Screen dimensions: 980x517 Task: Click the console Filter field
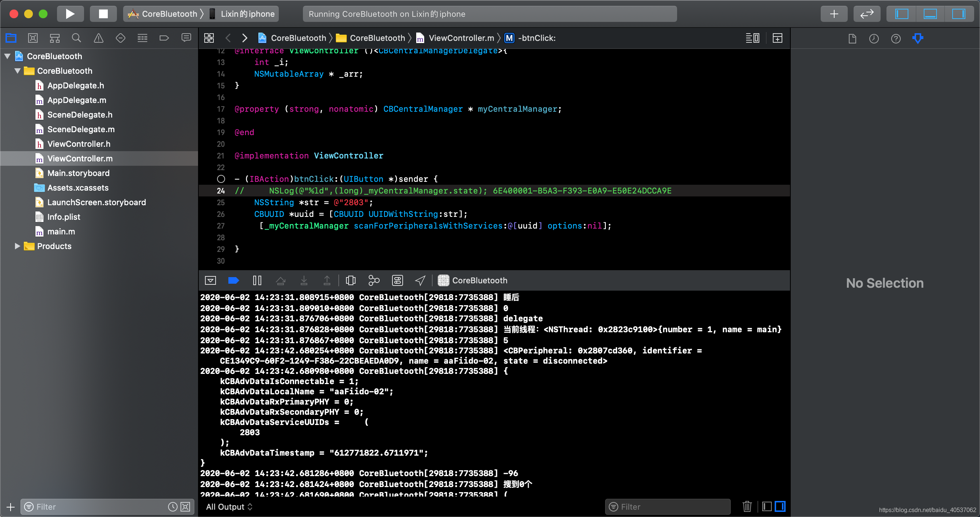tap(668, 507)
